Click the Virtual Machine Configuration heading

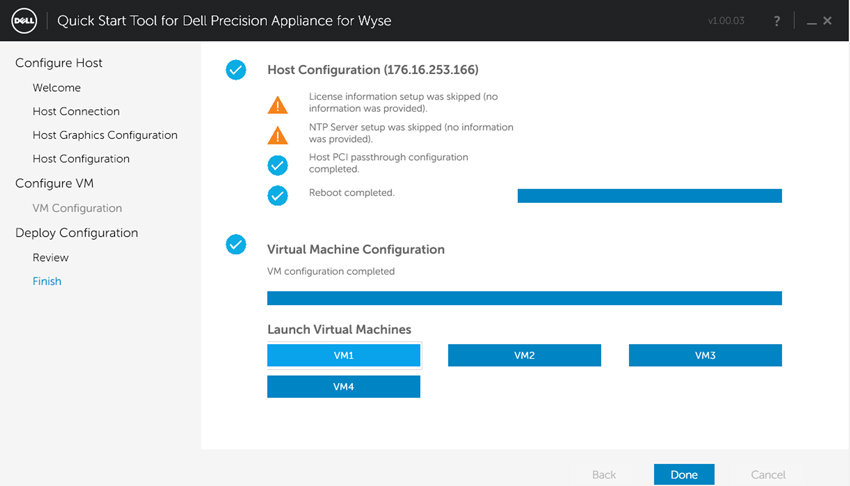pos(356,250)
